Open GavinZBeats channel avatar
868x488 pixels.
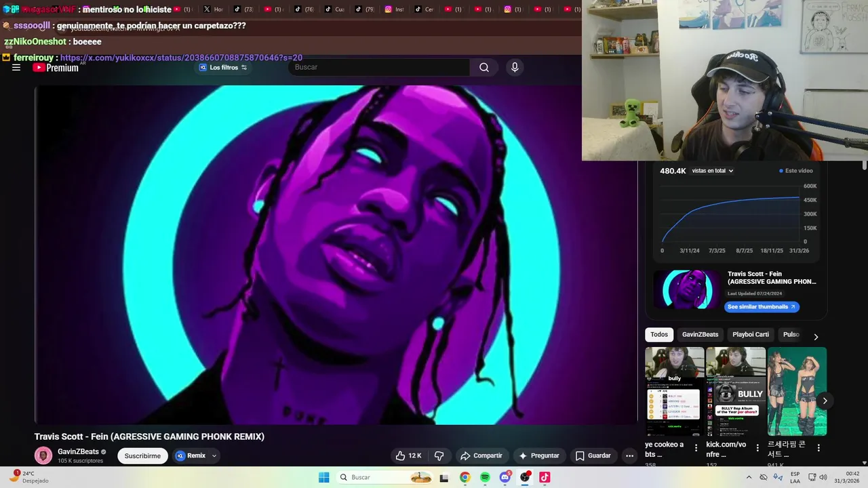pyautogui.click(x=43, y=455)
